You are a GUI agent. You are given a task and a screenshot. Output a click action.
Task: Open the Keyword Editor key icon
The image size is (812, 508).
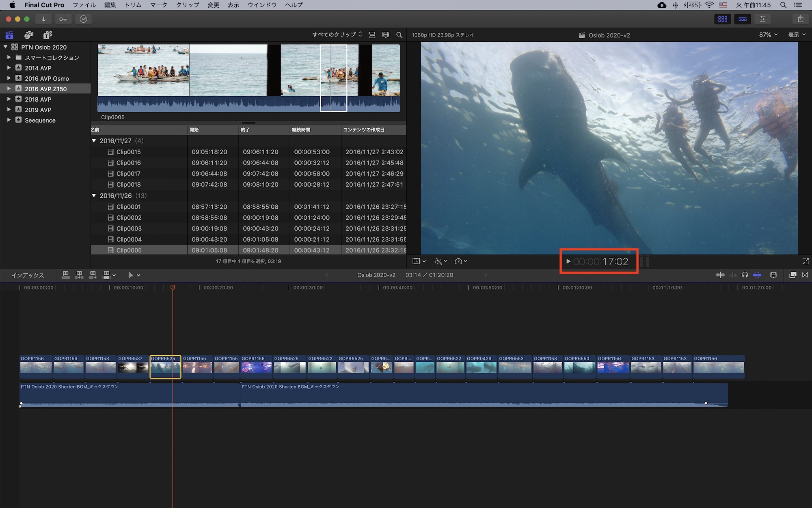63,19
